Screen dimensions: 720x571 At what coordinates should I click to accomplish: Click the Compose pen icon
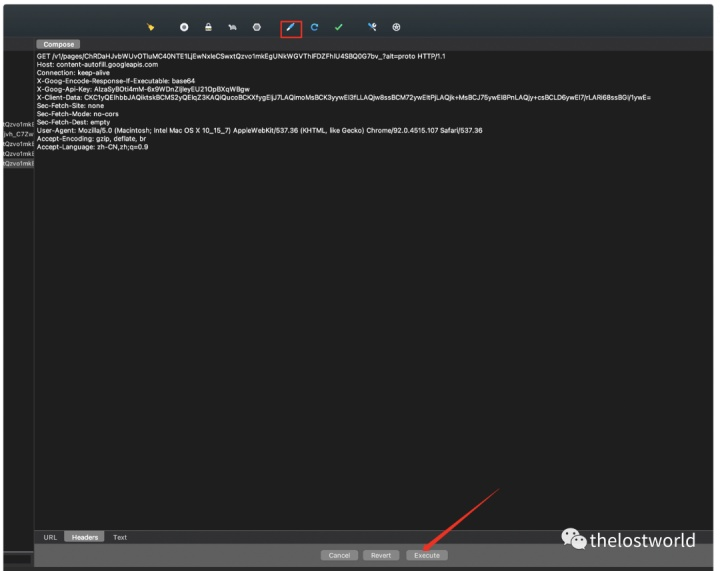(x=291, y=28)
